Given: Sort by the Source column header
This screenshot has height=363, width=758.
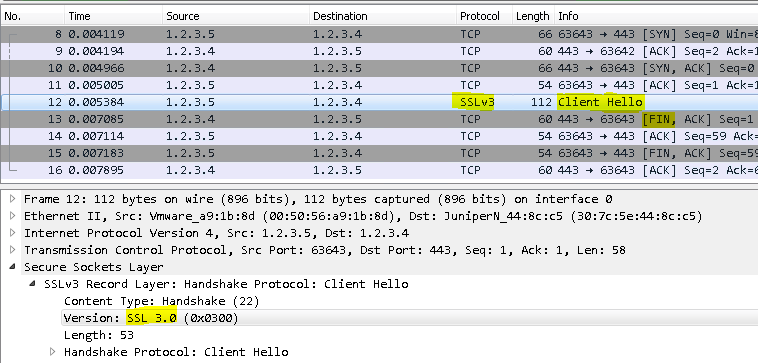Looking at the screenshot, I should tap(236, 16).
